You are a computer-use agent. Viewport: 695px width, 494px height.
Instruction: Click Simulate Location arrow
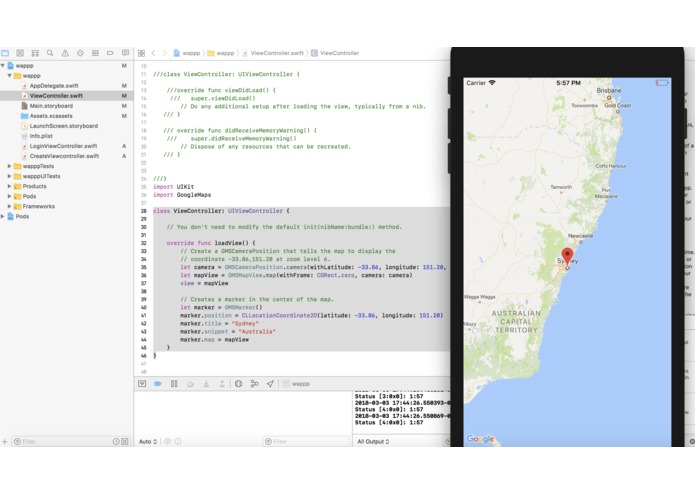click(x=270, y=384)
